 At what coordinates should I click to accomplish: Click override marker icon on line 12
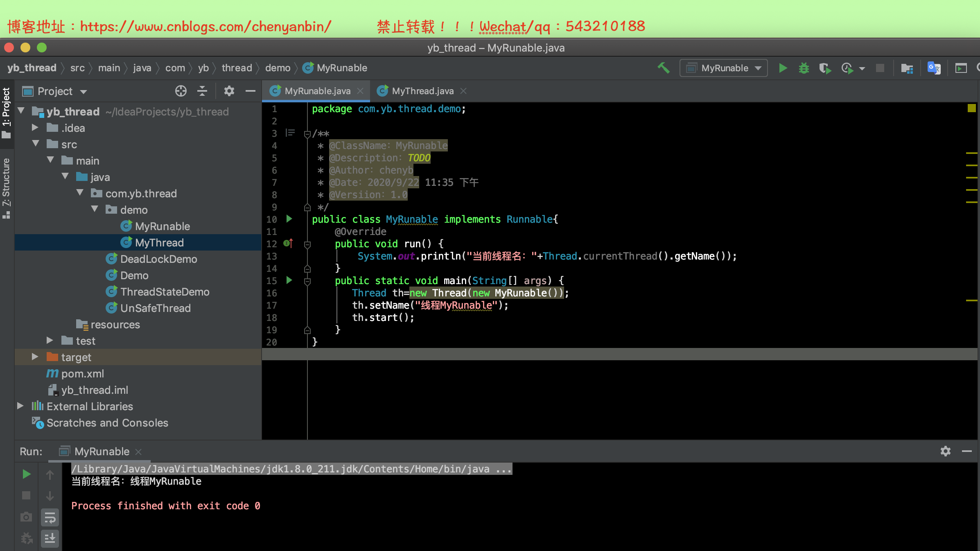pos(288,244)
